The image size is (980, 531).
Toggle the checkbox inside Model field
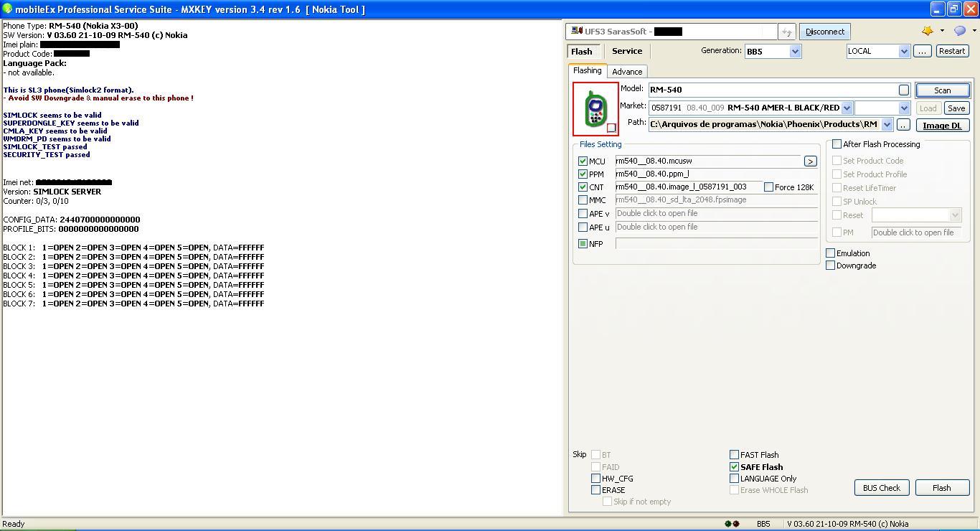[904, 90]
